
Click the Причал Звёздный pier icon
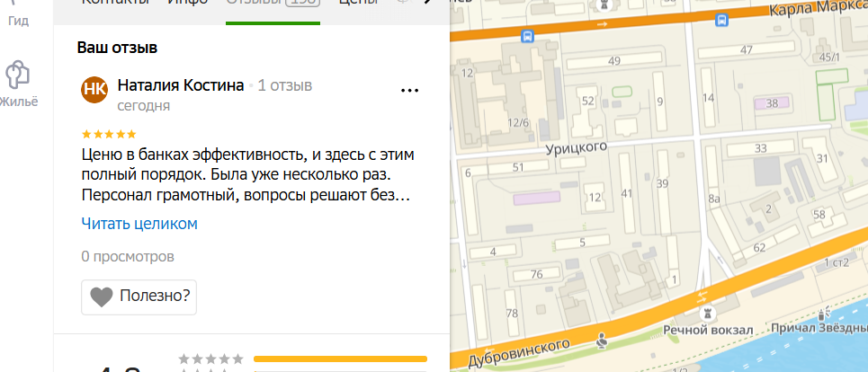[823, 314]
